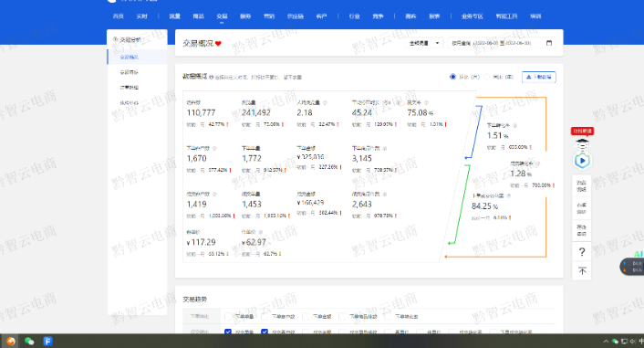644x348 pixels.
Task: Open the question mark help icon
Action: point(582,252)
